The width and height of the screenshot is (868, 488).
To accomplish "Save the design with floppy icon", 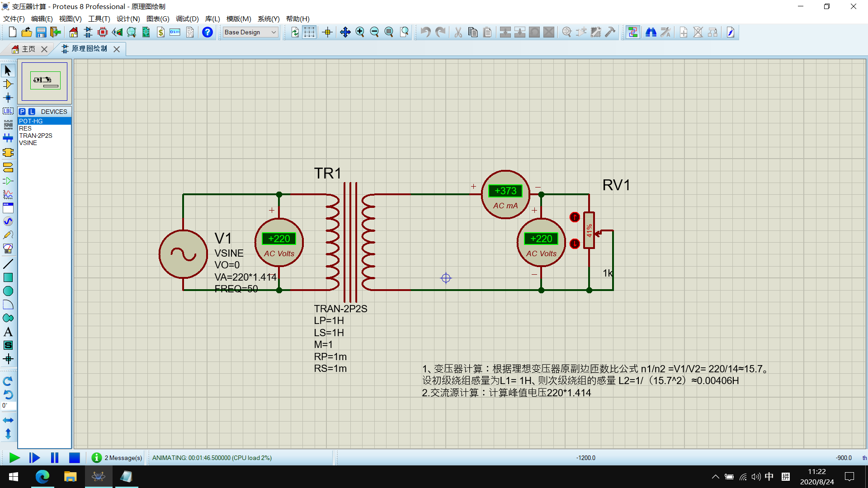I will [x=41, y=32].
